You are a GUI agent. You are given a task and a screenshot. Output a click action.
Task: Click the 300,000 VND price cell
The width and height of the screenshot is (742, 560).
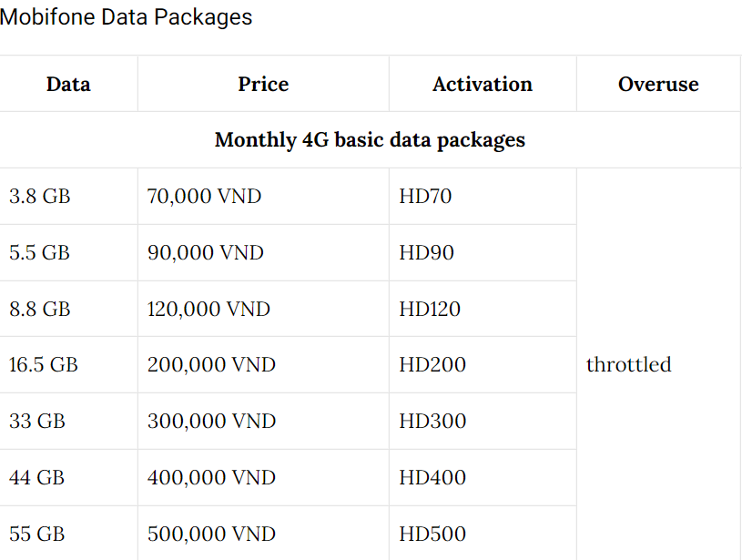[211, 422]
